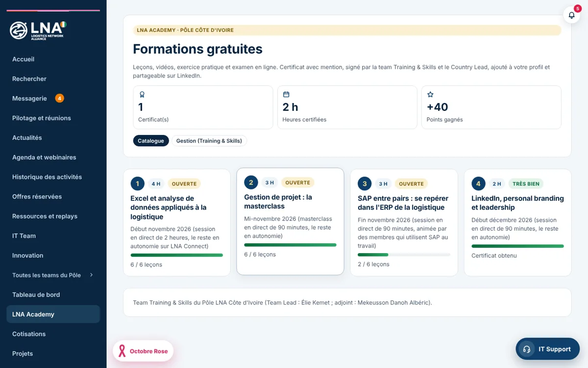Viewport: 588px width, 368px height.
Task: Click the 3 H tag on SAP course
Action: (383, 184)
